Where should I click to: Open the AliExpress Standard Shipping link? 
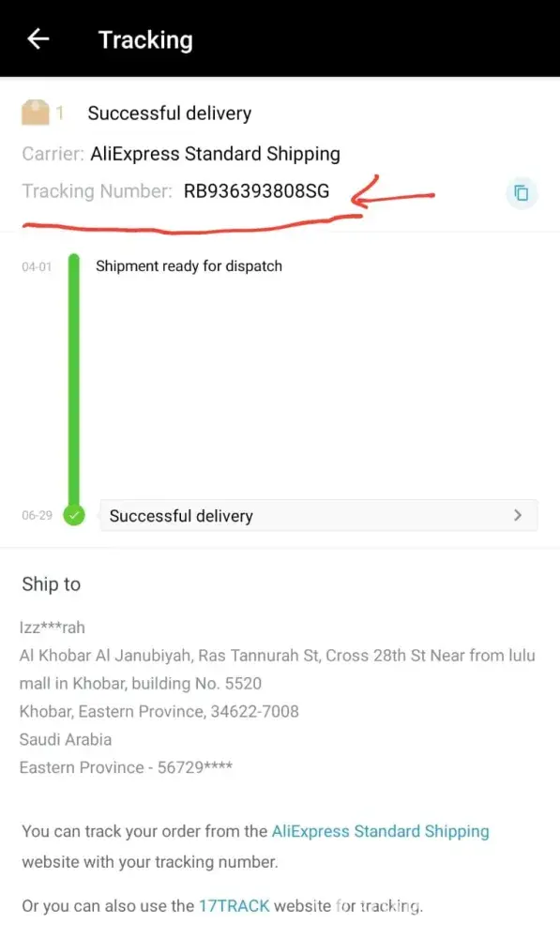click(381, 831)
